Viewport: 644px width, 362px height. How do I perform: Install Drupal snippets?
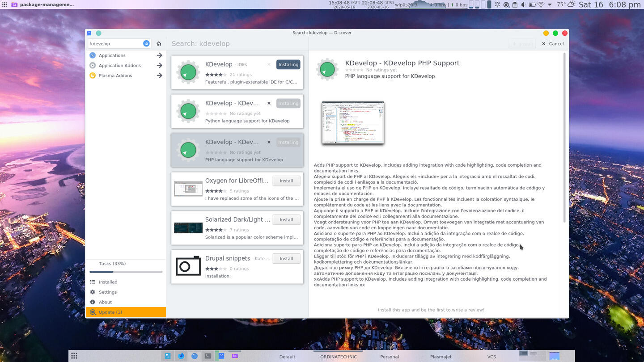click(286, 258)
